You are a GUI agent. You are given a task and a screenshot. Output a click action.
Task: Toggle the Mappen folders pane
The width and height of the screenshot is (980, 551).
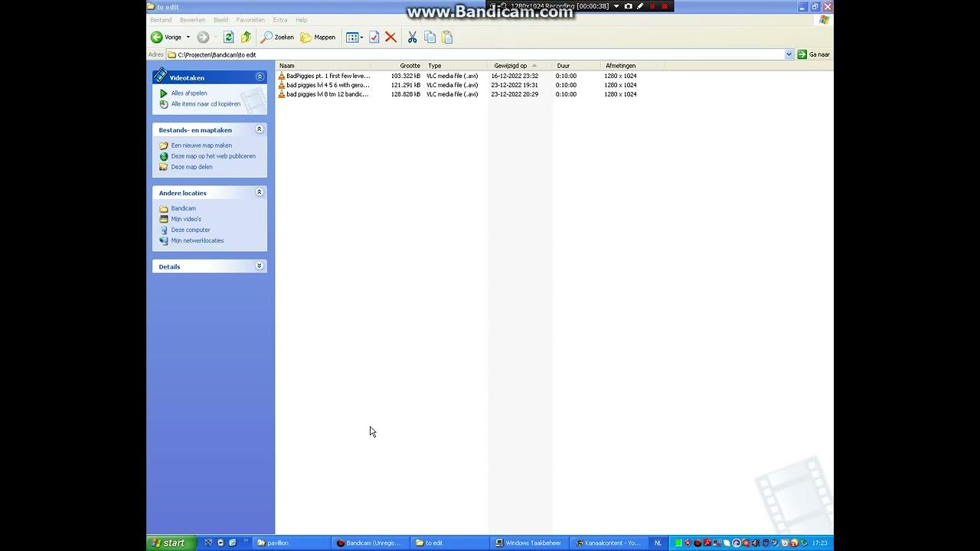[318, 37]
